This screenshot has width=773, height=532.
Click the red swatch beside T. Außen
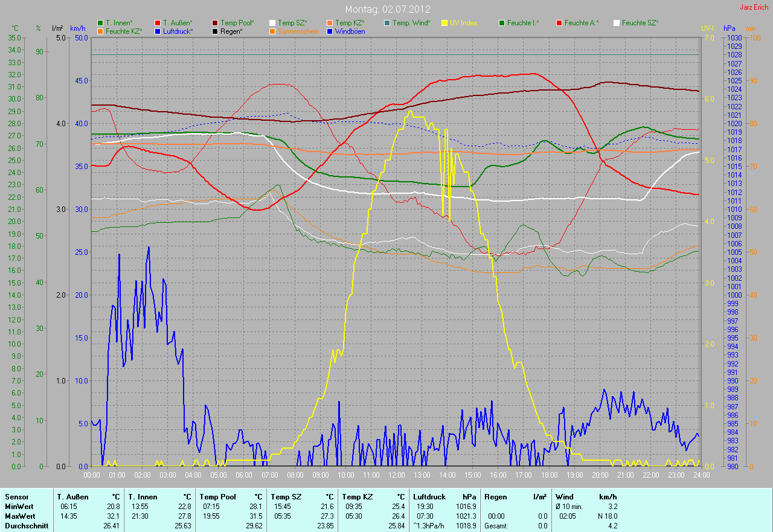158,23
